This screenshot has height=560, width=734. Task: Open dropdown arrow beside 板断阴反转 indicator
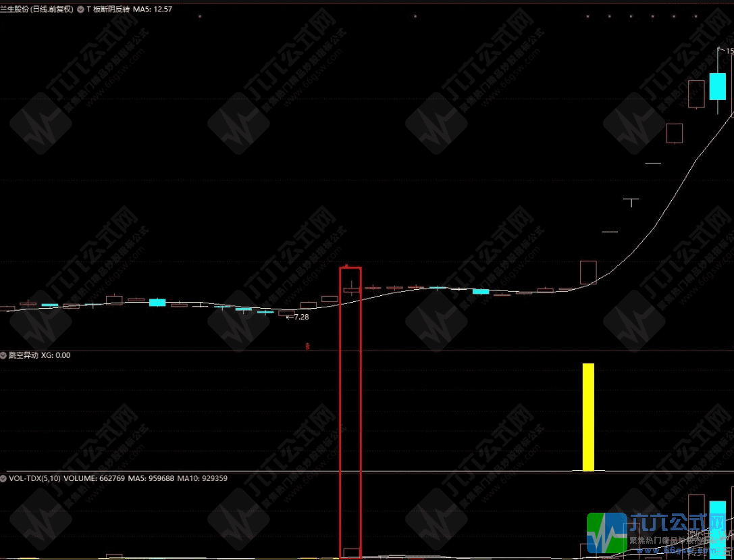pos(80,9)
